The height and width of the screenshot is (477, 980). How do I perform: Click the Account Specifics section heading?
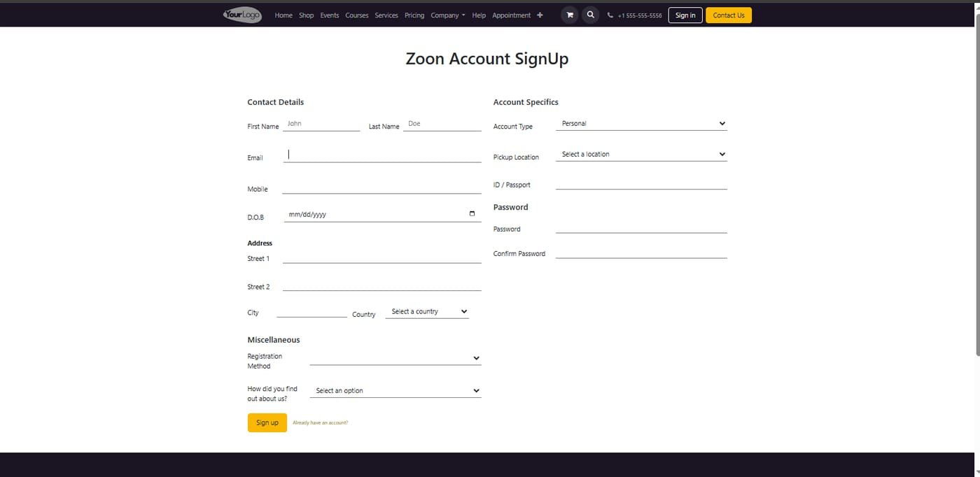[526, 102]
